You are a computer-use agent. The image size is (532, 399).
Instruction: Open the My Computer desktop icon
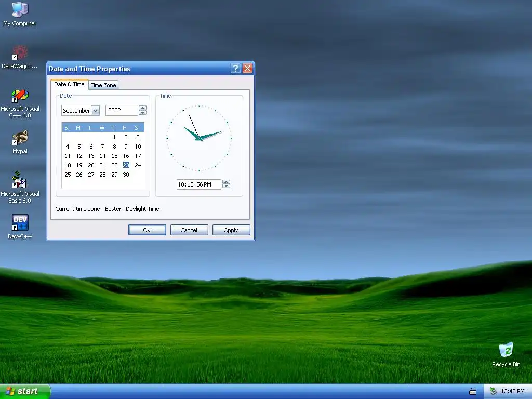pyautogui.click(x=20, y=14)
